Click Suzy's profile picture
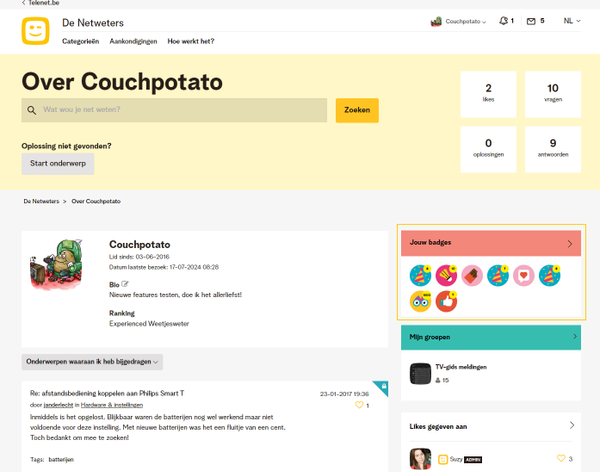This screenshot has width=600, height=472. [x=420, y=459]
